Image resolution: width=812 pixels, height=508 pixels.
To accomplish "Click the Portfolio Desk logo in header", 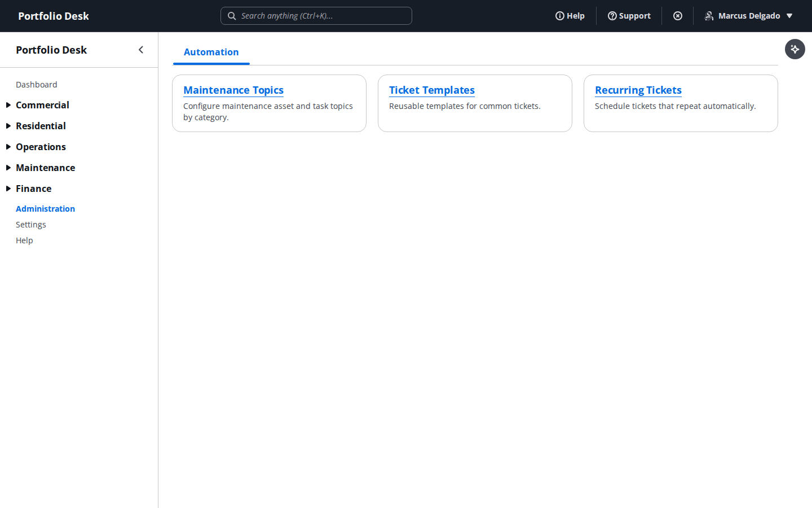I will point(54,16).
